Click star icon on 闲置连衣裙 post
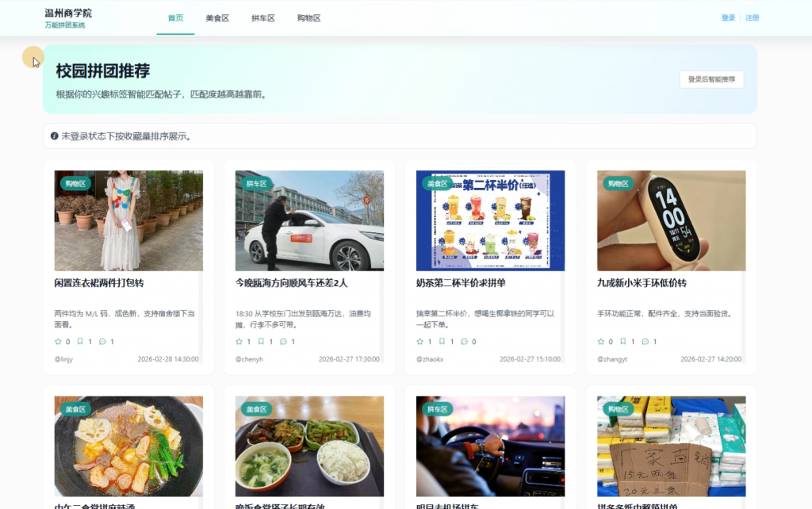Image resolution: width=812 pixels, height=509 pixels. pos(58,342)
